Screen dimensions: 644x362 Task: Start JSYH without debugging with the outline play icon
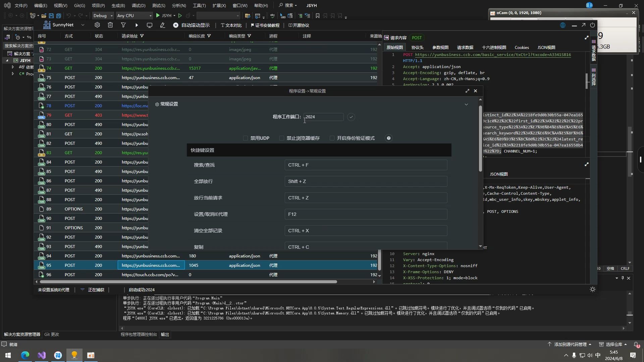180,16
